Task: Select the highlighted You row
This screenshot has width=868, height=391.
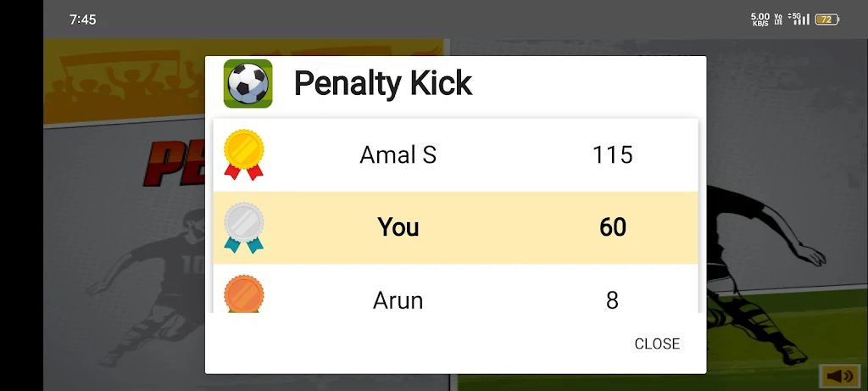Action: [455, 227]
